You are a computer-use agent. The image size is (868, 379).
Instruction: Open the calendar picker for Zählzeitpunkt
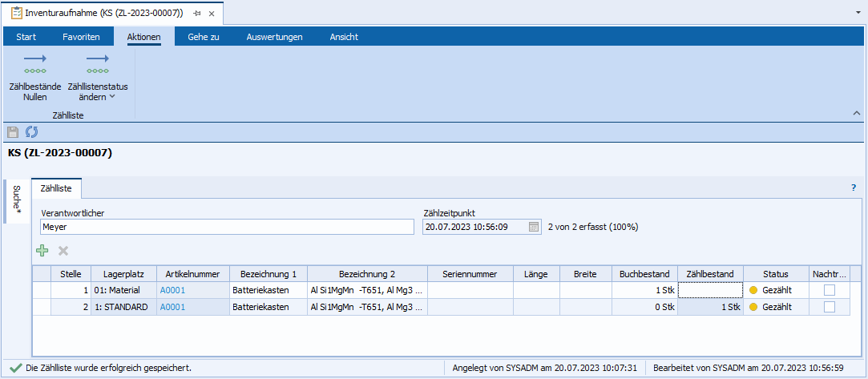[534, 227]
